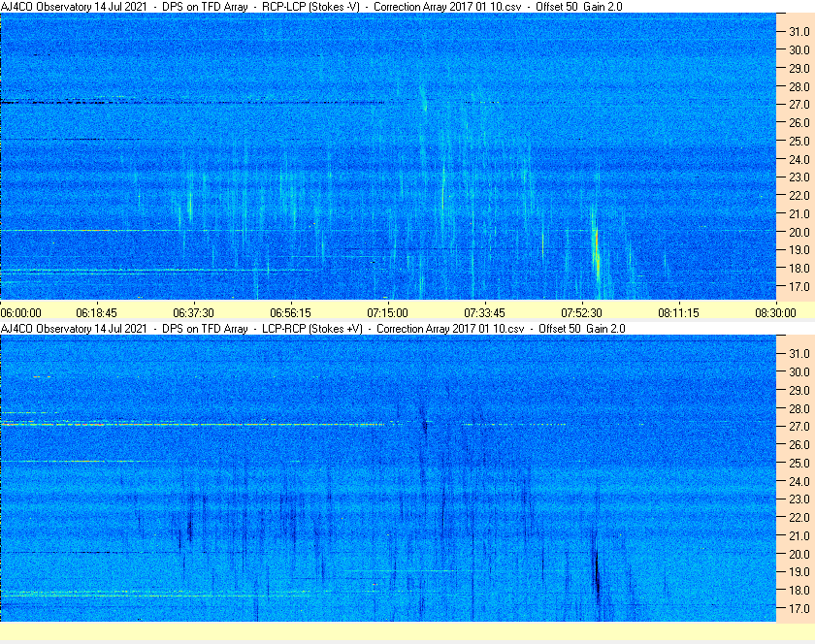Click 17.0 frequency label in Stokes -V panel
Screen dimensions: 815x644
(x=799, y=286)
